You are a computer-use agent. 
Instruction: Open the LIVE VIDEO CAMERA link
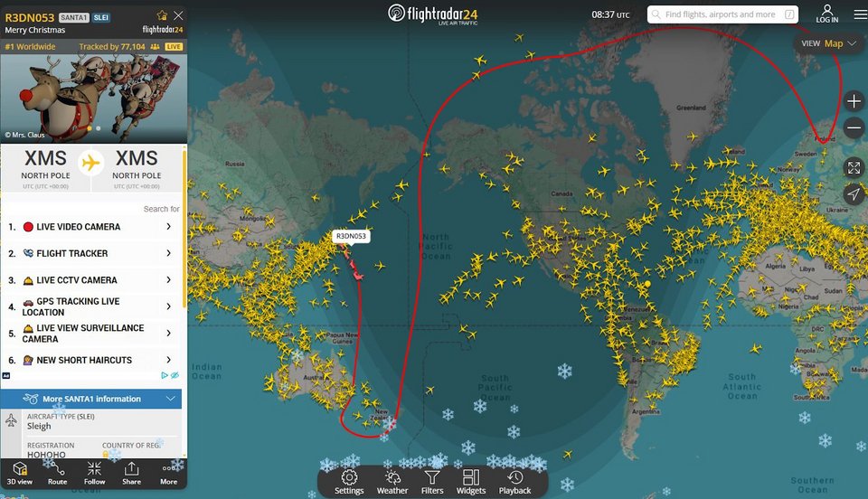[90, 227]
